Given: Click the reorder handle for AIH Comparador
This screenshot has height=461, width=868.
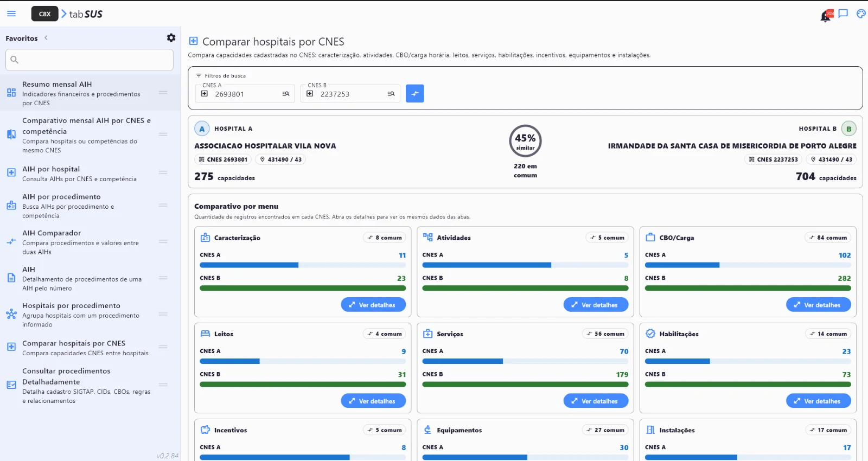Looking at the screenshot, I should click(163, 241).
